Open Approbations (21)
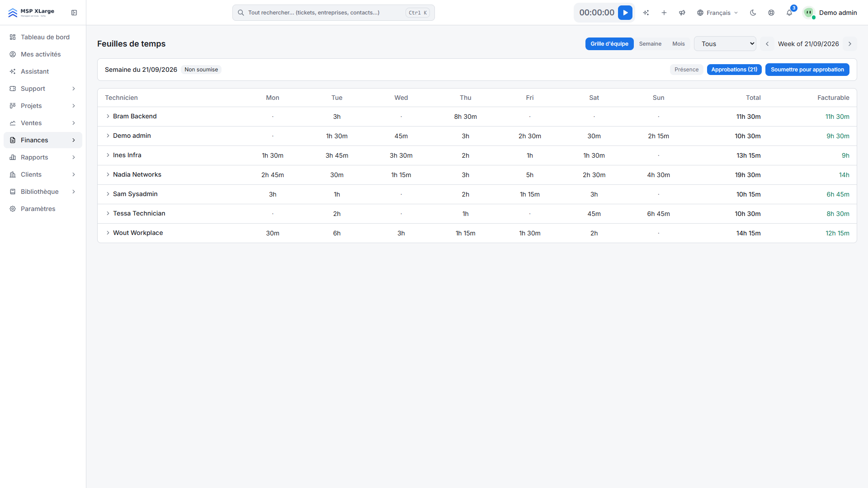 (734, 70)
